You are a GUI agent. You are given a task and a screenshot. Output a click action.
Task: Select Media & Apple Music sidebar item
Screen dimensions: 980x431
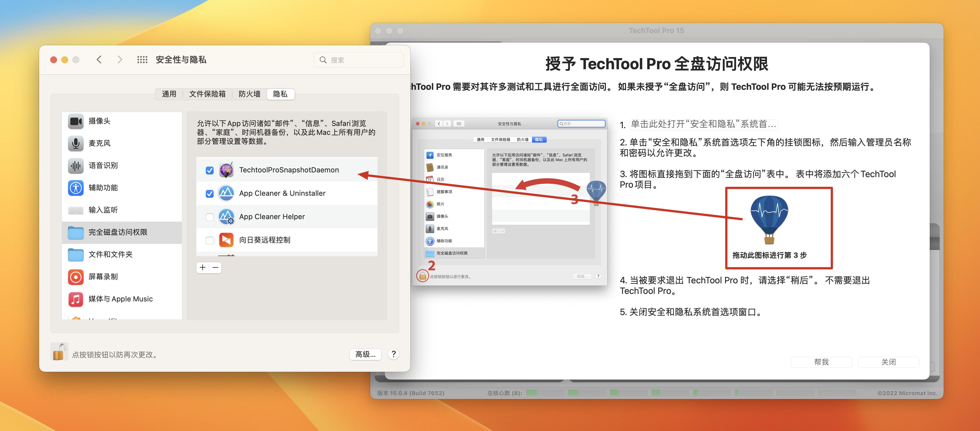(x=120, y=299)
